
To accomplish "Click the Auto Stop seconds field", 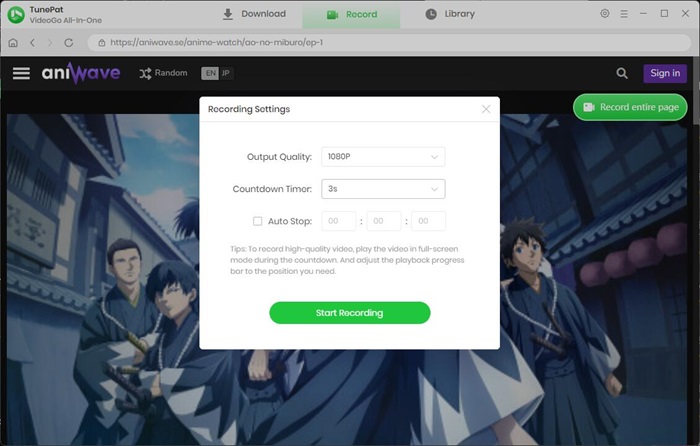I will 428,221.
